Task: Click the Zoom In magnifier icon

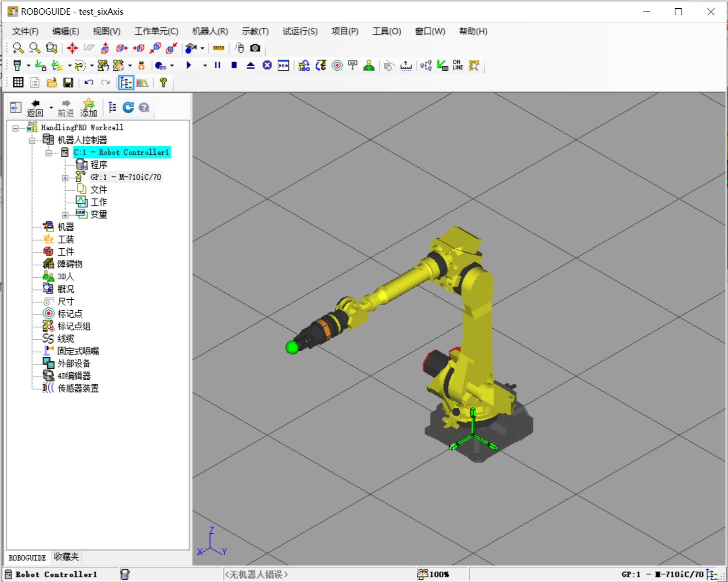Action: coord(18,48)
